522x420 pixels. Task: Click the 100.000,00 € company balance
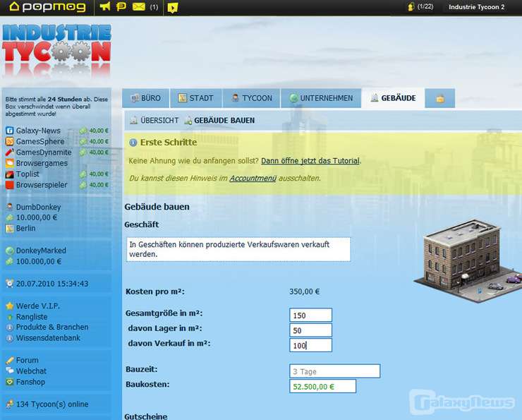click(x=39, y=261)
